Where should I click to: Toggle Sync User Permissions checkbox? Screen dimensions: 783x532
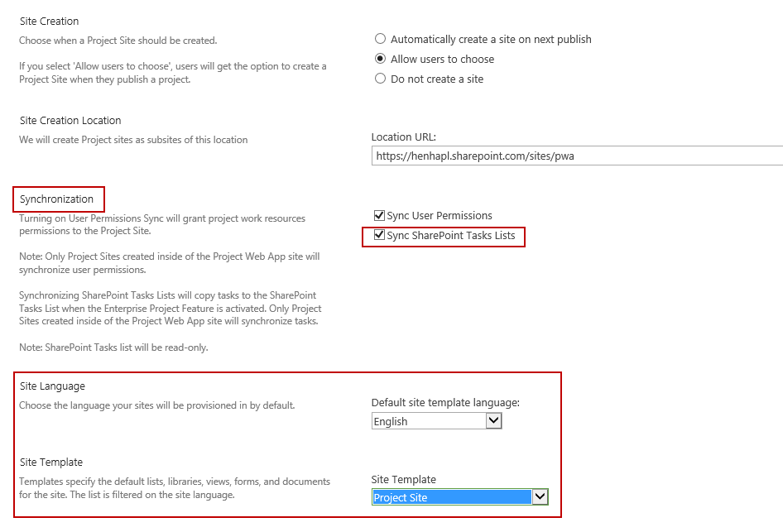point(379,215)
